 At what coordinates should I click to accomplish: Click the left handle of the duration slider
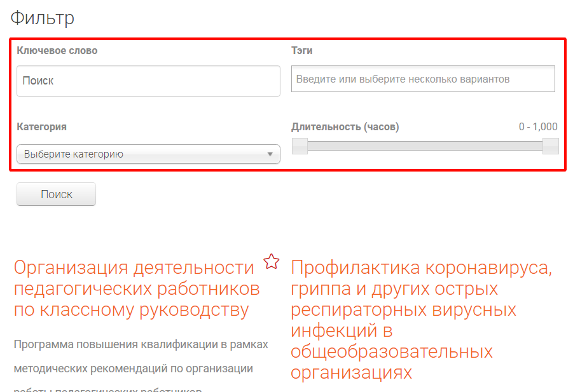[300, 146]
